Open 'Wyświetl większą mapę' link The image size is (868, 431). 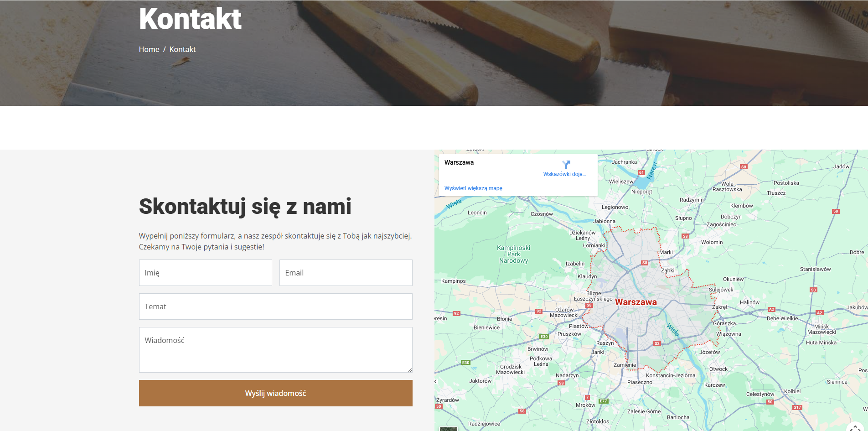[x=473, y=188]
